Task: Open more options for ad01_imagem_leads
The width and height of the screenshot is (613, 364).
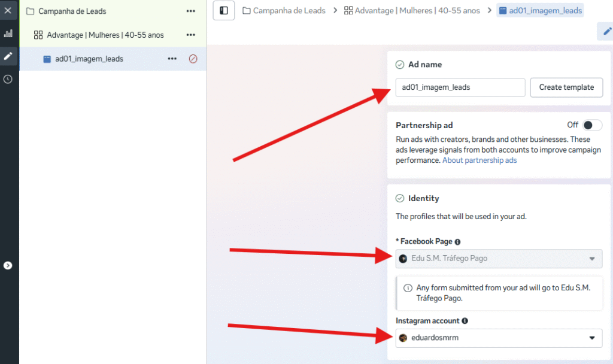Action: click(x=172, y=59)
